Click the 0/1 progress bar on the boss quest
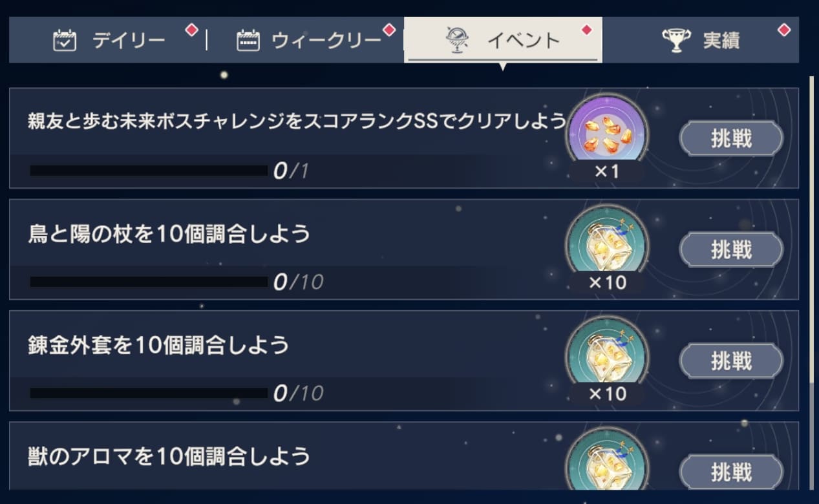 pos(149,170)
